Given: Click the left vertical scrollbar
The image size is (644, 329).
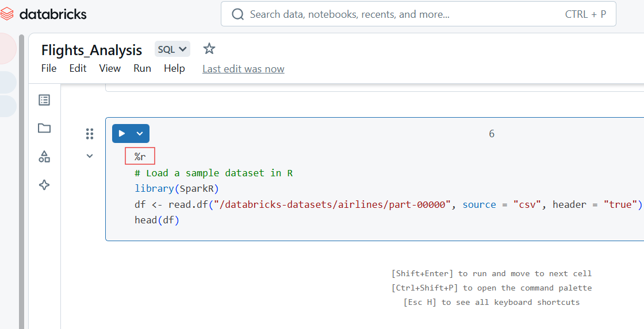Looking at the screenshot, I should point(21,182).
